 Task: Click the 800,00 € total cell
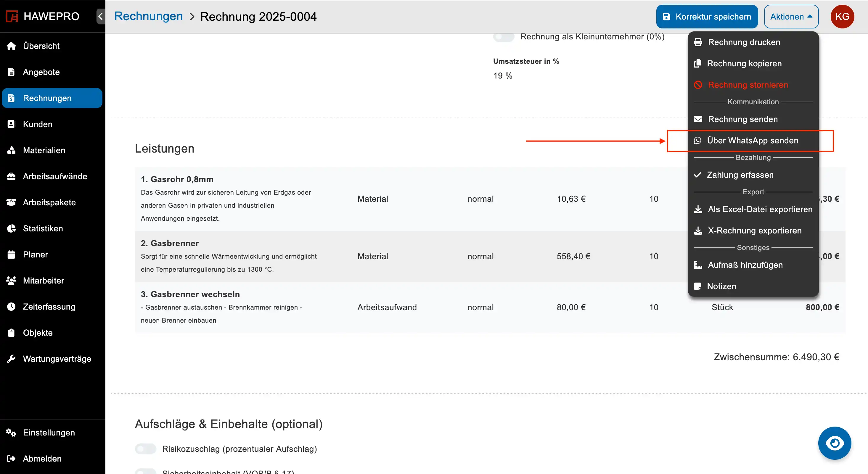(x=822, y=307)
